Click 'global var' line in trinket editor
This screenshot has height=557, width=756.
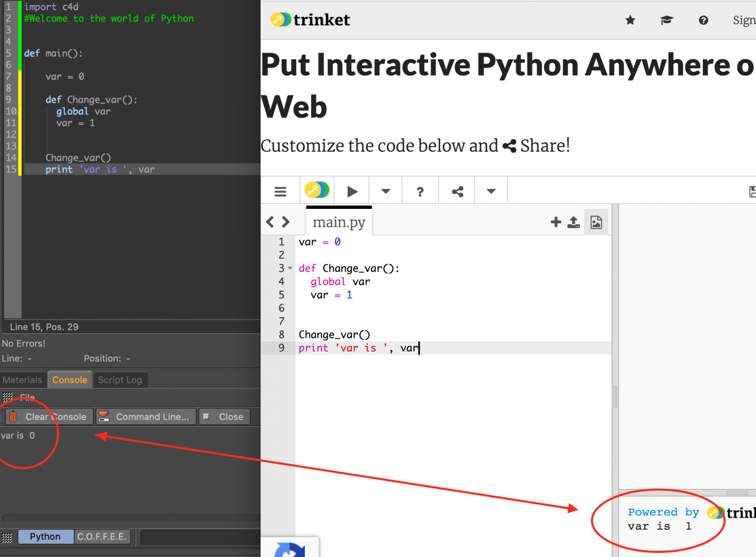340,282
